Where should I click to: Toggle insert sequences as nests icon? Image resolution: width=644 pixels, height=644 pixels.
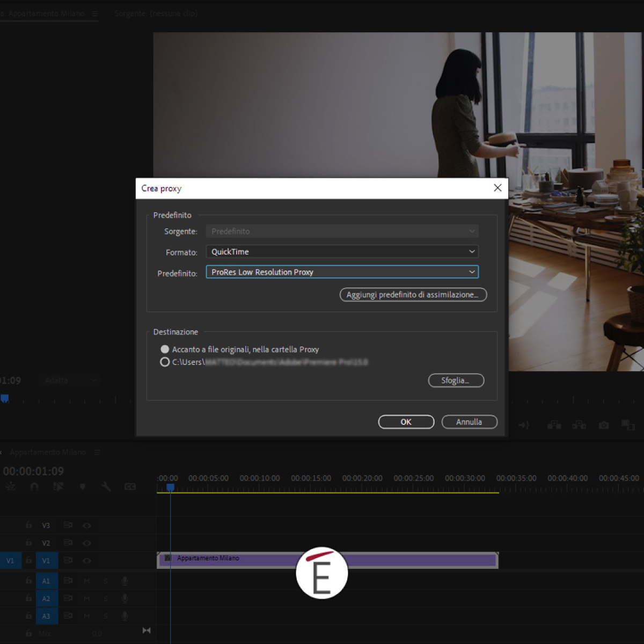coord(11,487)
